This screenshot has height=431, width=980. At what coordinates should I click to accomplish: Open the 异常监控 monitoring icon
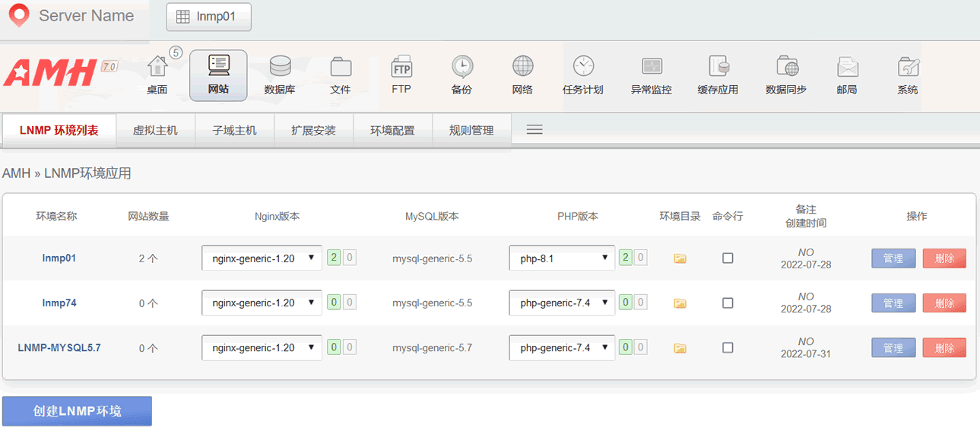point(652,75)
